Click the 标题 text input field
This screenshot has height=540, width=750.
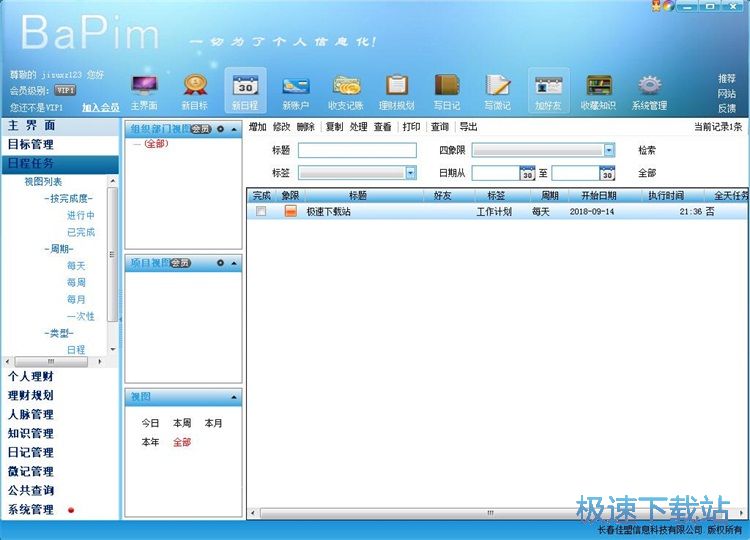tap(357, 150)
